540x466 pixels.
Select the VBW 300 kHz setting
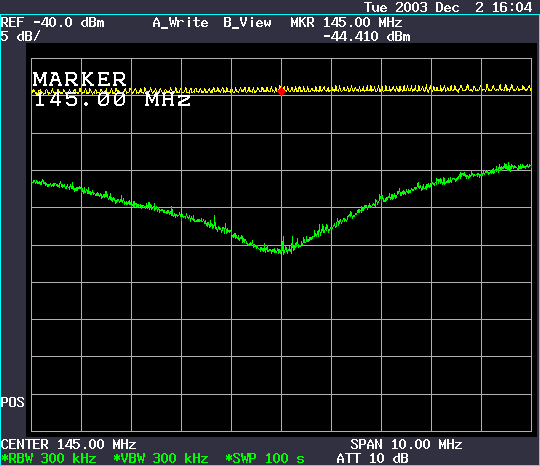[x=161, y=458]
